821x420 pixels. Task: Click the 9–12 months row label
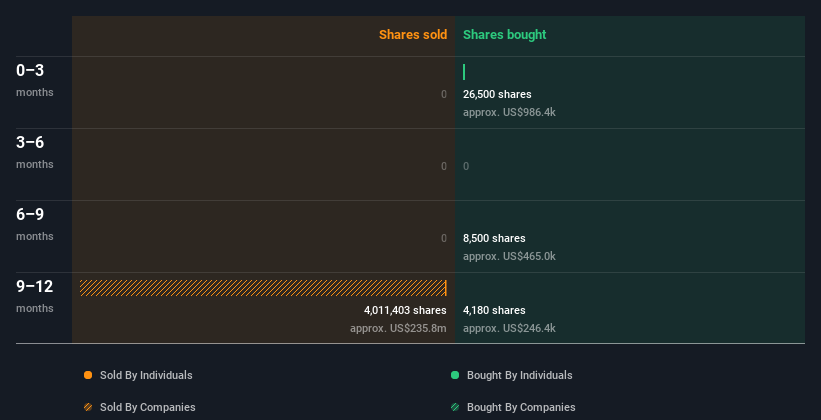click(x=35, y=296)
